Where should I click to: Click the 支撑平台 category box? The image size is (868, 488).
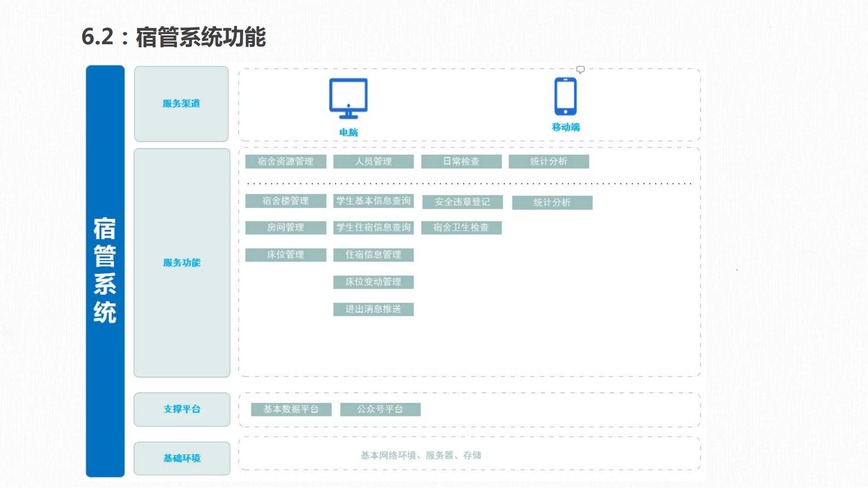click(x=182, y=409)
